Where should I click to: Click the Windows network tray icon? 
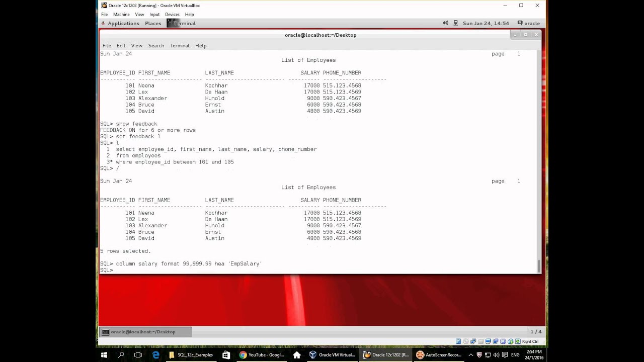pyautogui.click(x=488, y=355)
